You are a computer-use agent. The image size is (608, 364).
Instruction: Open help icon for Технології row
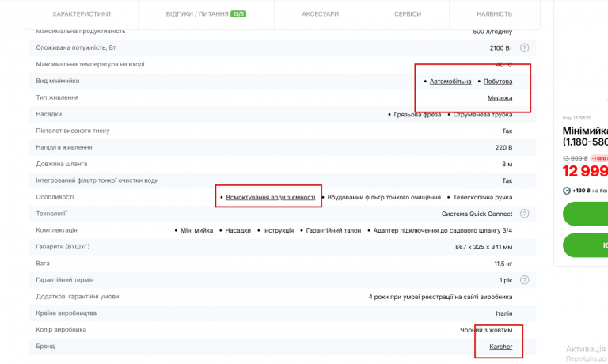point(524,214)
